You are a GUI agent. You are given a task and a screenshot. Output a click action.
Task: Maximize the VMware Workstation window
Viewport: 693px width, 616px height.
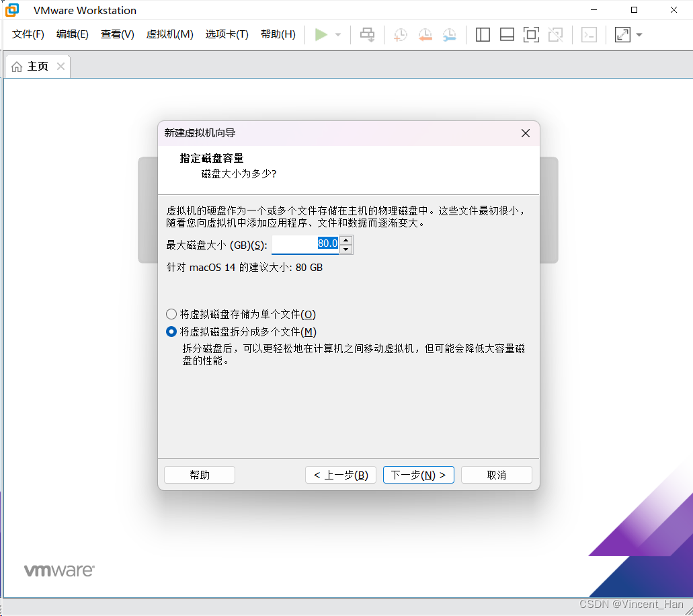point(635,9)
